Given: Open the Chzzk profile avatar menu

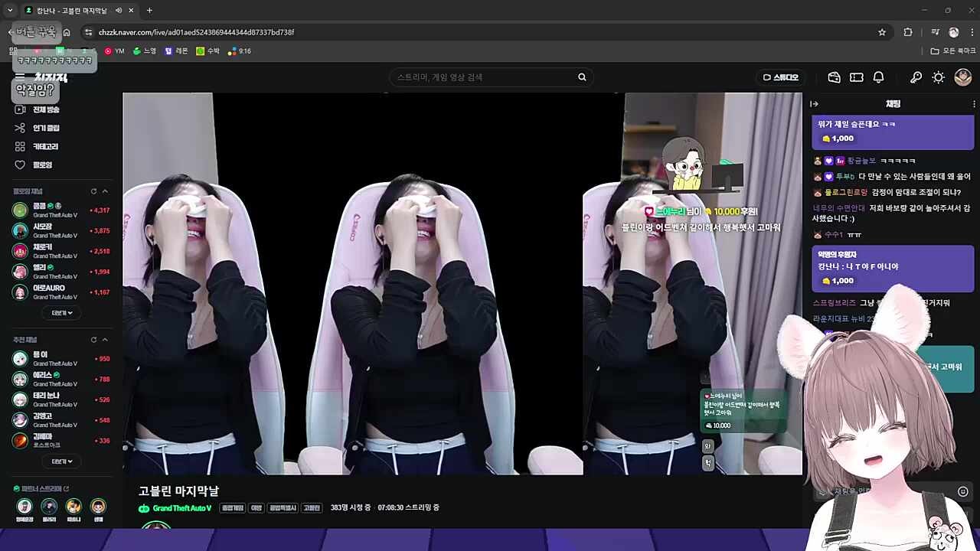Looking at the screenshot, I should pos(963,77).
